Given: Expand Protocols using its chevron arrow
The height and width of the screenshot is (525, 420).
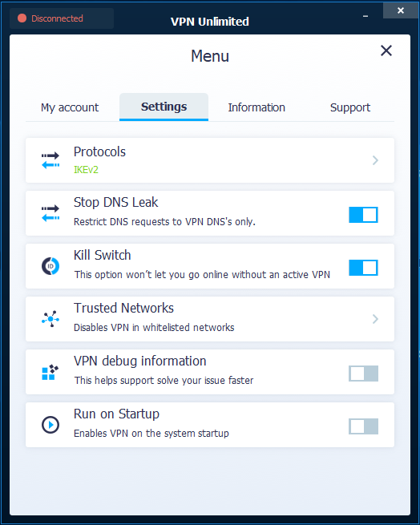Looking at the screenshot, I should click(375, 160).
